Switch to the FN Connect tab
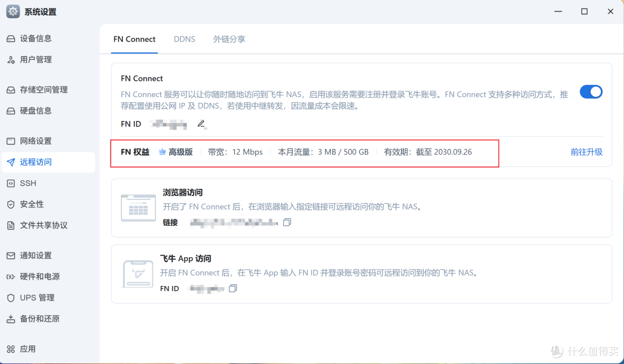Viewport: 624px width, 364px height. (x=135, y=39)
